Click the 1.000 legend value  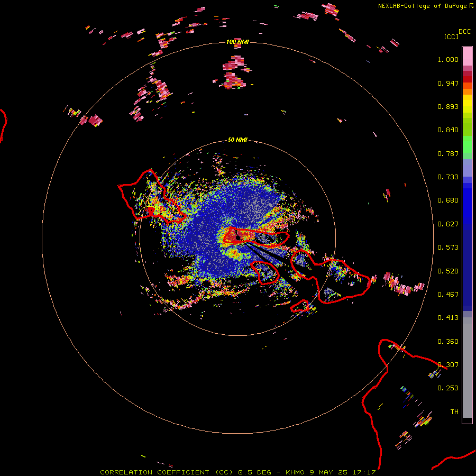[x=448, y=59]
